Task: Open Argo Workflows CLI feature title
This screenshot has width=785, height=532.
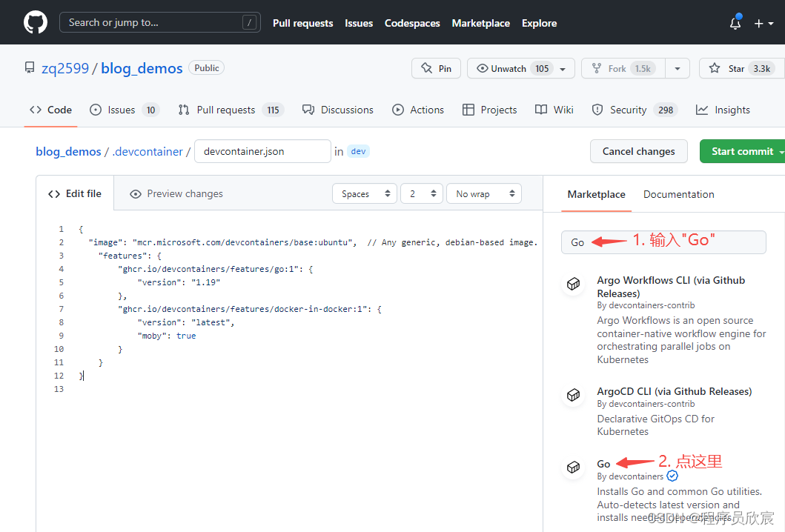Action: pyautogui.click(x=671, y=287)
